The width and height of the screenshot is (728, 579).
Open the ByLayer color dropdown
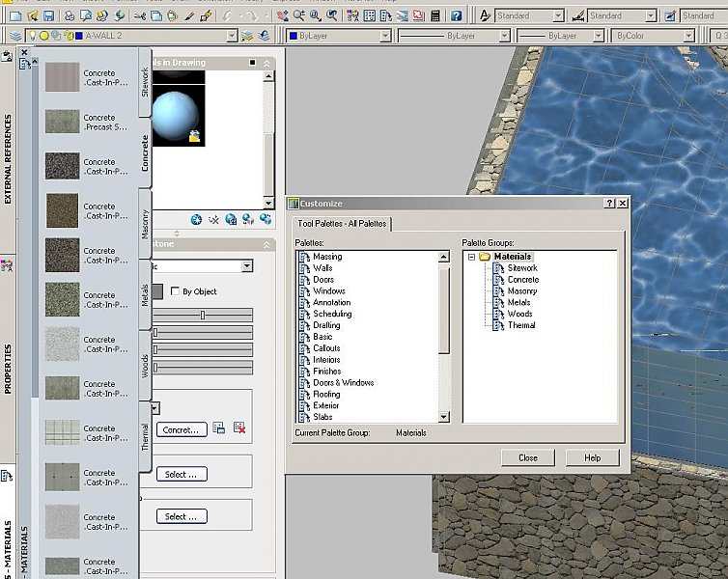coord(384,36)
